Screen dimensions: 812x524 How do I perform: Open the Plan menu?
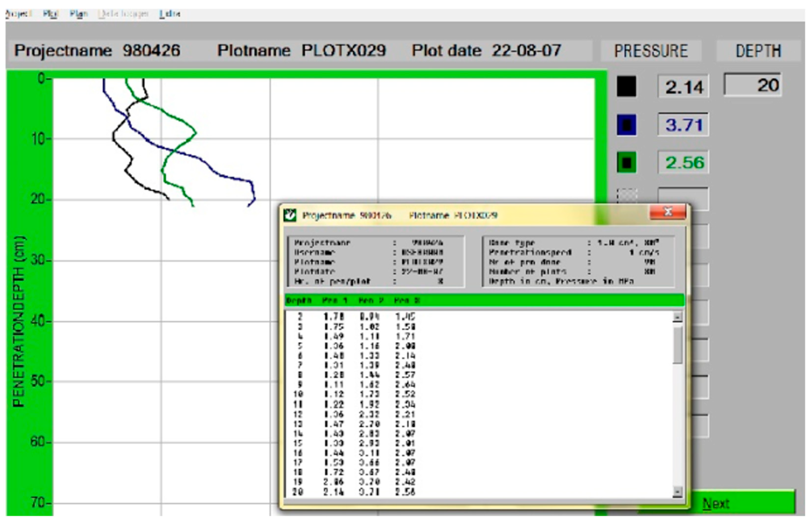point(79,14)
